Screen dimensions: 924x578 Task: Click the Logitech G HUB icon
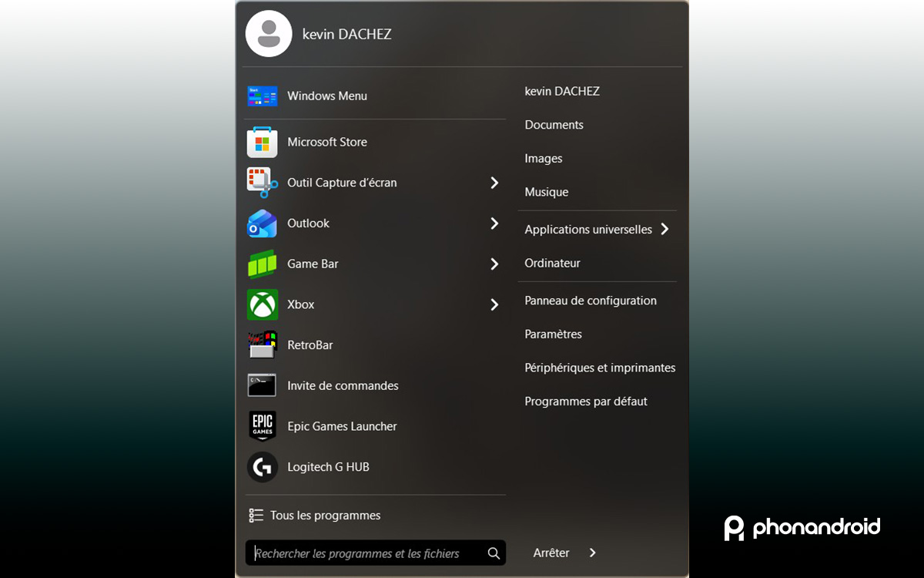pos(262,467)
